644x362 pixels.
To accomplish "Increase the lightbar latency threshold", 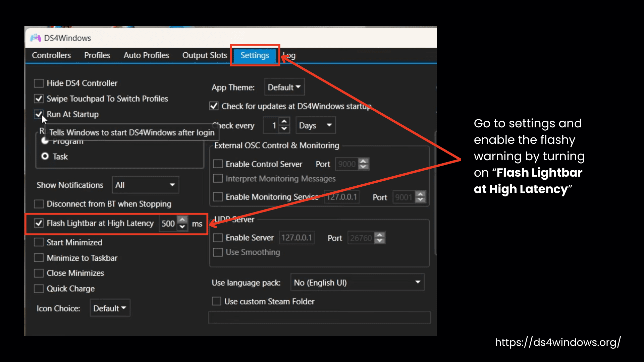I will pyautogui.click(x=182, y=220).
